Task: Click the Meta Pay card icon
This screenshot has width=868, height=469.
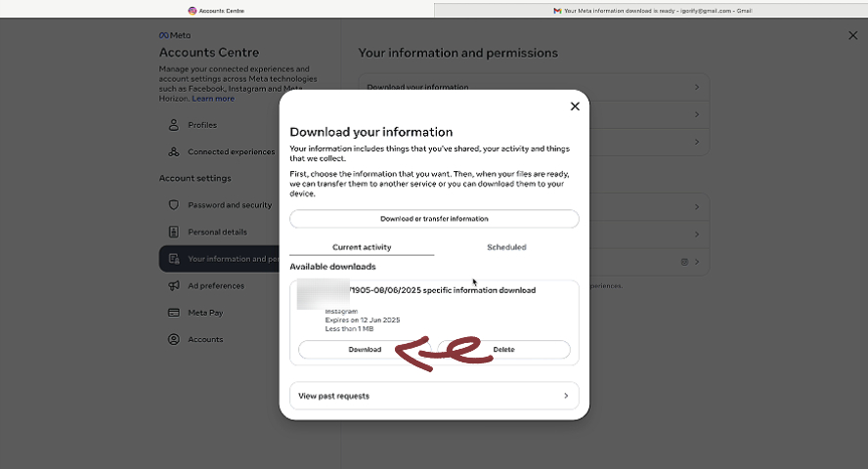Action: click(x=174, y=313)
